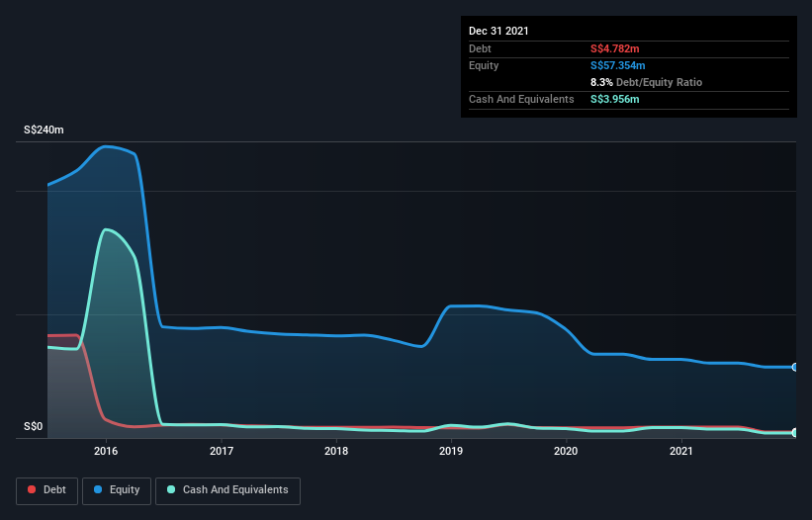Click the Dec 31 2021 tooltip date
This screenshot has width=812, height=520.
(x=498, y=31)
